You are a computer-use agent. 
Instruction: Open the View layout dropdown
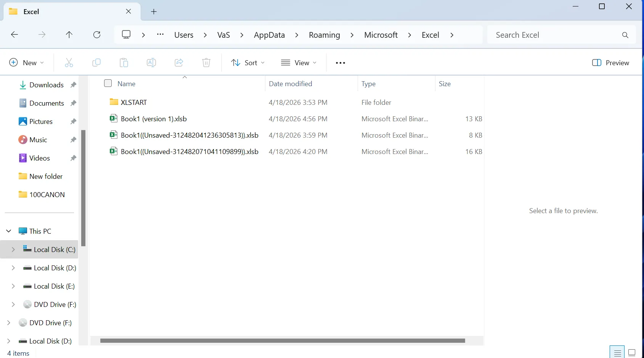pos(299,63)
